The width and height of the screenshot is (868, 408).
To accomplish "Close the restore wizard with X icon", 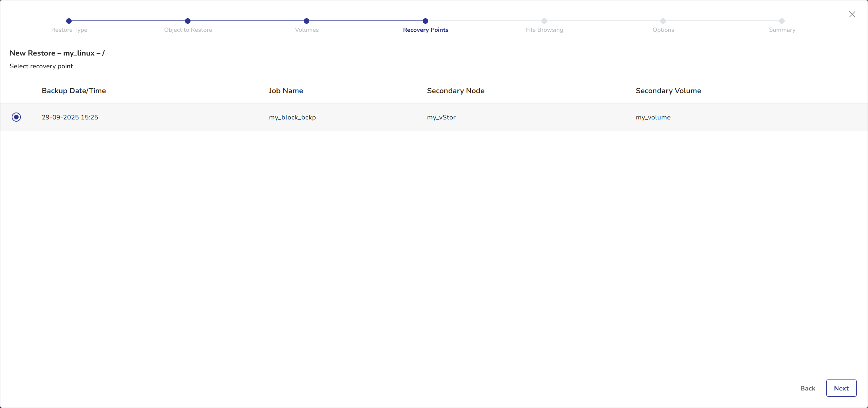I will 852,14.
